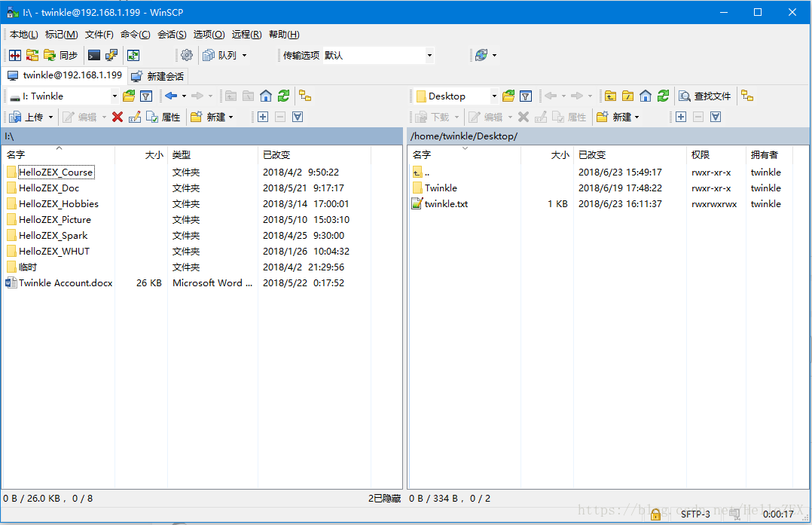Click the Commander layout icon in main toolbar
The image size is (812, 525).
pos(15,56)
